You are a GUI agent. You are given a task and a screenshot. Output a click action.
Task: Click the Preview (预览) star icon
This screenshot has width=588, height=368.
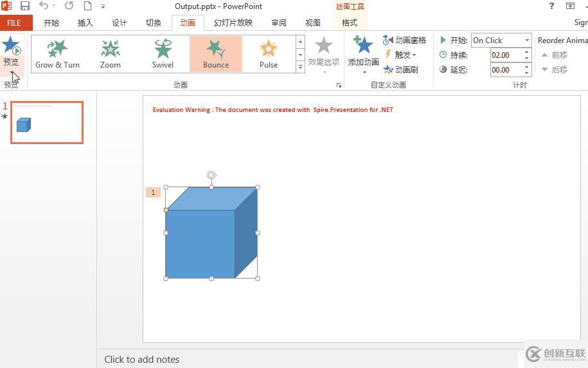point(12,46)
